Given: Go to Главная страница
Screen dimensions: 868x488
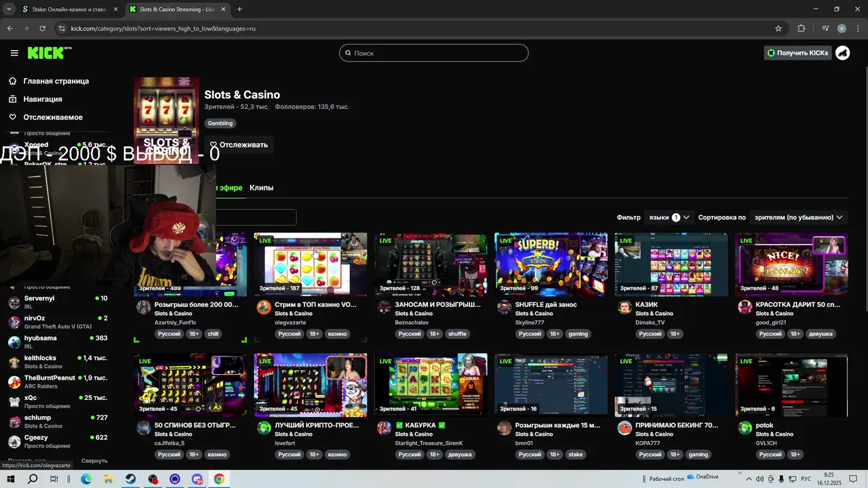Looking at the screenshot, I should coord(56,81).
